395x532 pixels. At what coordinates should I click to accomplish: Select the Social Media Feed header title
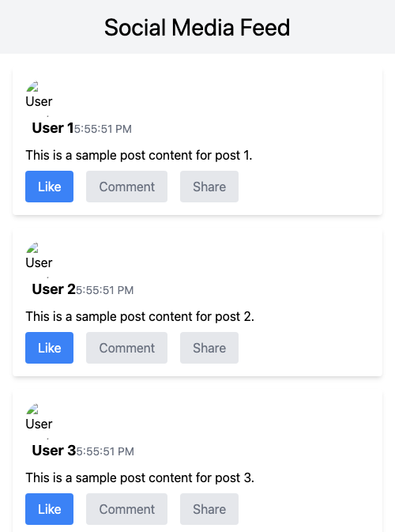pos(197,28)
